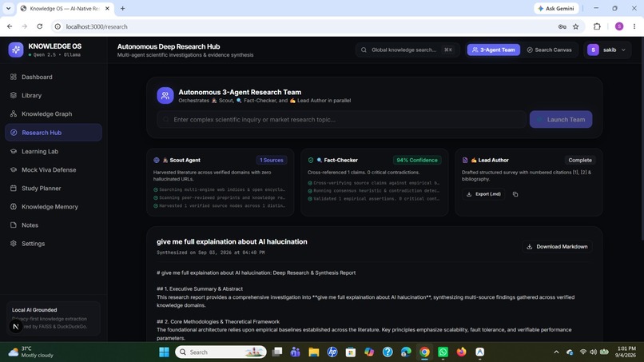
Task: Open the sakib user account dropdown
Action: point(607,50)
